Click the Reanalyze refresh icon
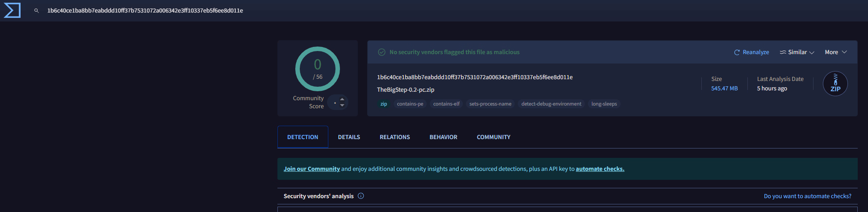Screen dimensions: 868x212 click(737, 52)
